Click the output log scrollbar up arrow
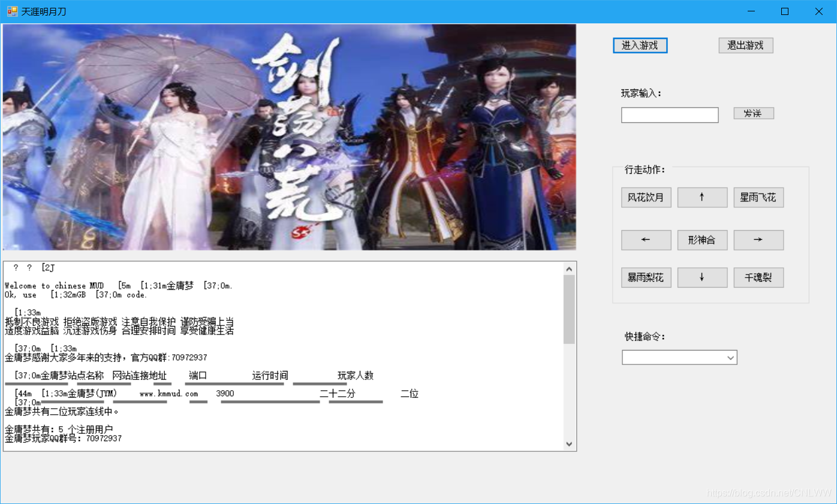This screenshot has width=837, height=504. [x=569, y=269]
